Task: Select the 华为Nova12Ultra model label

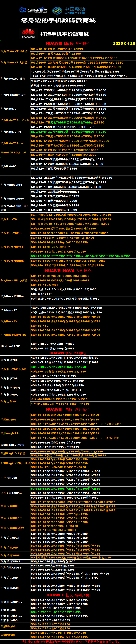Action: coord(12,296)
